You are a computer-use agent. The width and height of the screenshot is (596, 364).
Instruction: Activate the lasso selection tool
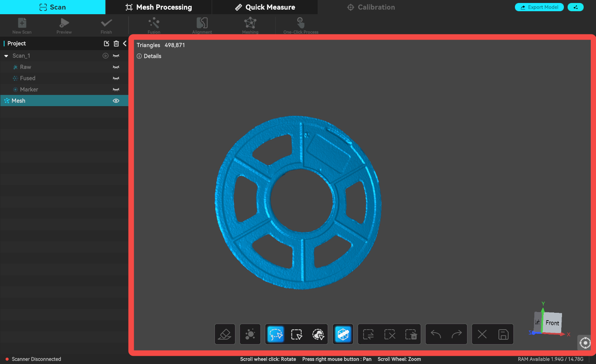click(x=276, y=334)
